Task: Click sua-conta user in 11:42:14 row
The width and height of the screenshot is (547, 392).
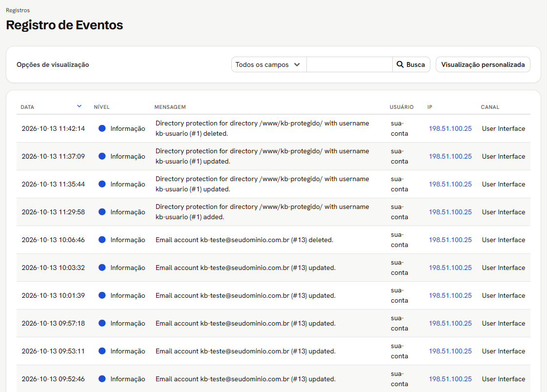Action: (x=400, y=128)
